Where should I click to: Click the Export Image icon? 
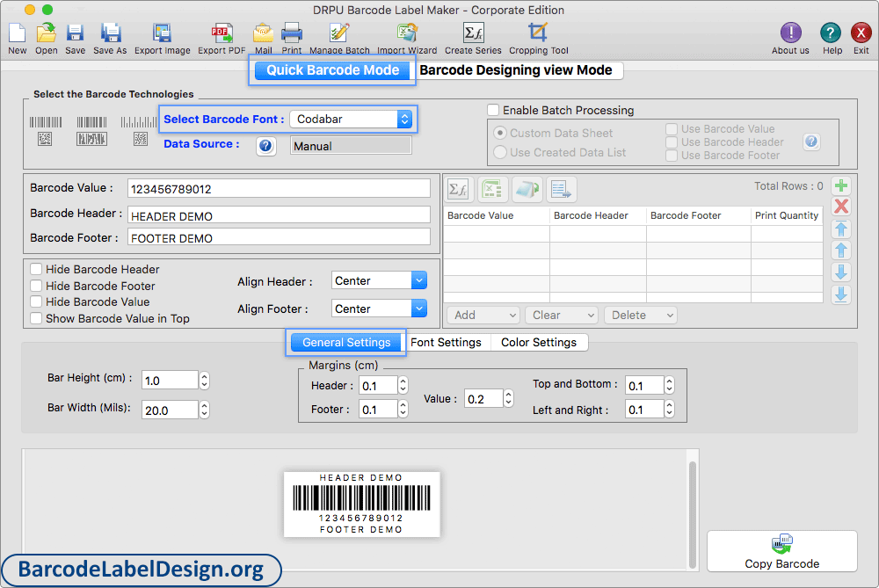click(162, 33)
